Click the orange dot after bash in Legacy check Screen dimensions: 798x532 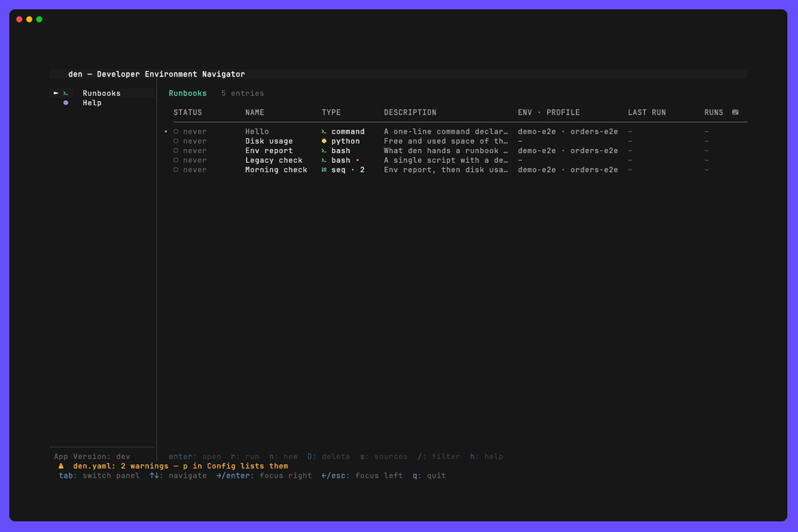(x=358, y=160)
